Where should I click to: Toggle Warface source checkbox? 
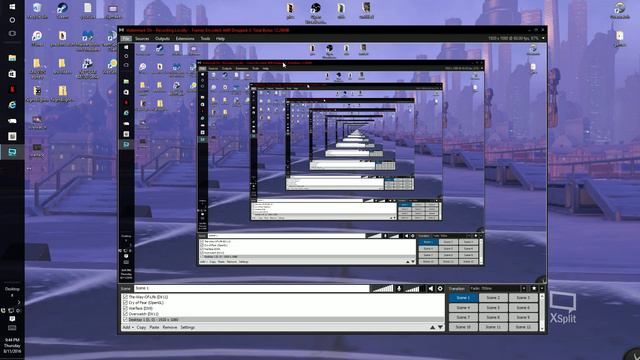[125, 309]
